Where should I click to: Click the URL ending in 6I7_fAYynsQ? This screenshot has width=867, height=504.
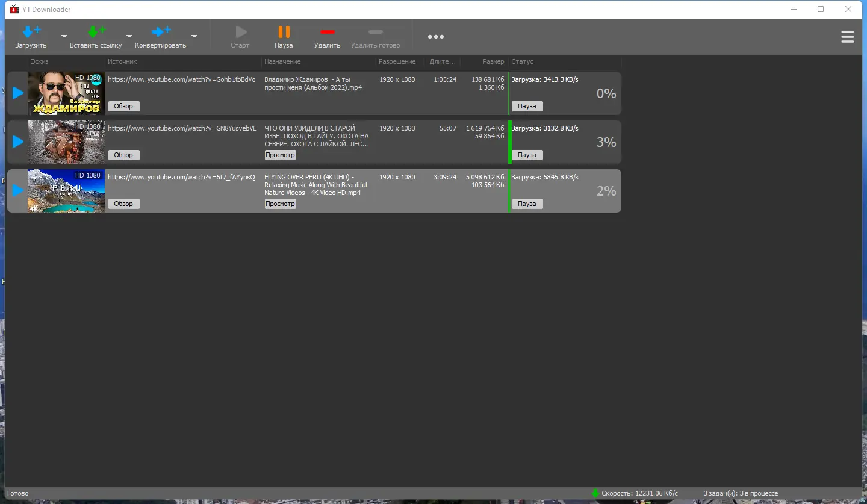181,177
